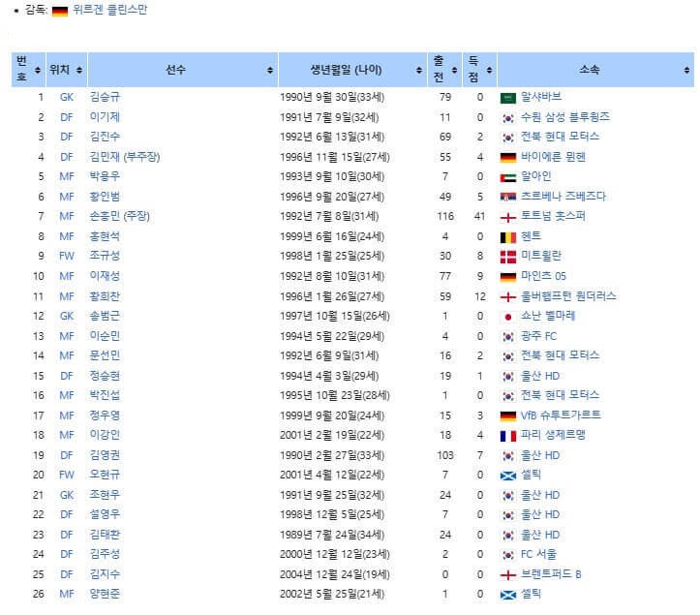Open player 홍현석 link
The height and width of the screenshot is (615, 700).
point(105,236)
